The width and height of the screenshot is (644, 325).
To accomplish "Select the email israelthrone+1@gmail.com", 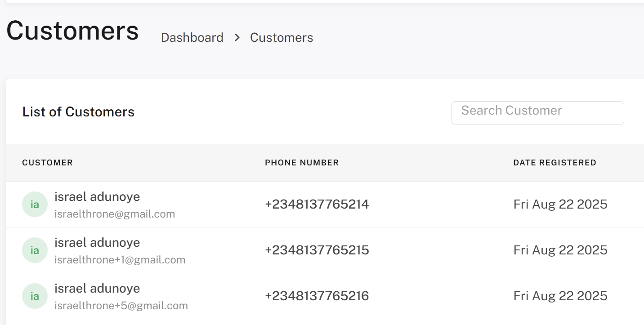I will point(120,260).
